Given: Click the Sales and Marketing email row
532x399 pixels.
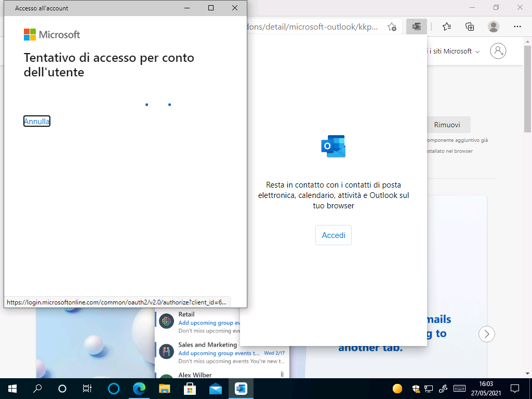Looking at the screenshot, I should [222, 353].
